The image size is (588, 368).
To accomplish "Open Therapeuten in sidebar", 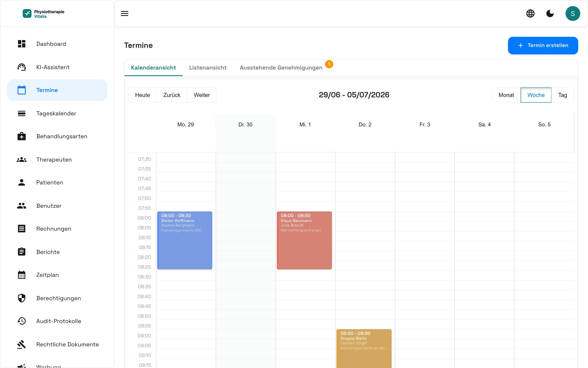I will (x=57, y=160).
